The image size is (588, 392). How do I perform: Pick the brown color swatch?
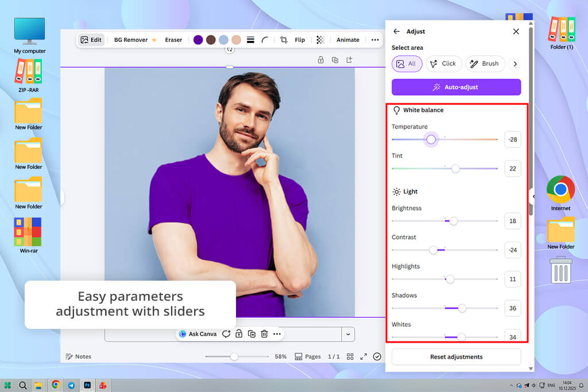(211, 40)
